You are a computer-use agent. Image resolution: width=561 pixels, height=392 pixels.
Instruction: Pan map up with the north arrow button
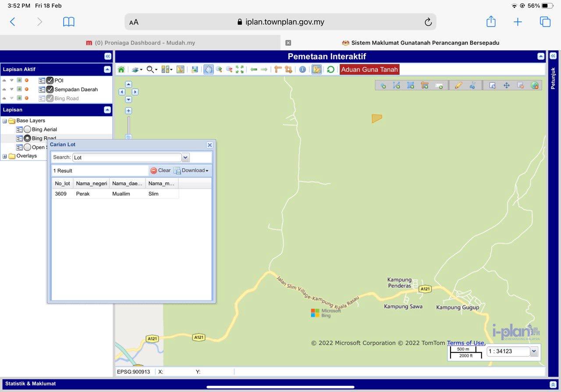(x=128, y=84)
